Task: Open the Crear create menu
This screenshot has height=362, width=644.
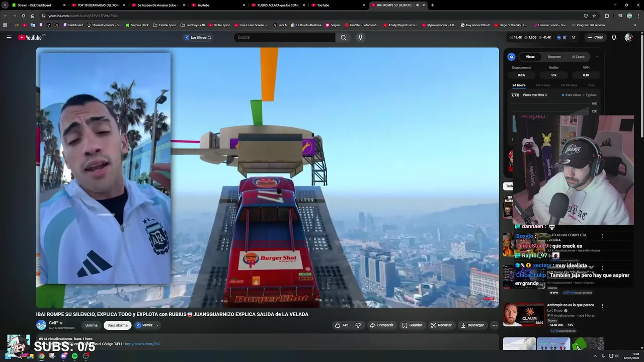Action: [595, 37]
